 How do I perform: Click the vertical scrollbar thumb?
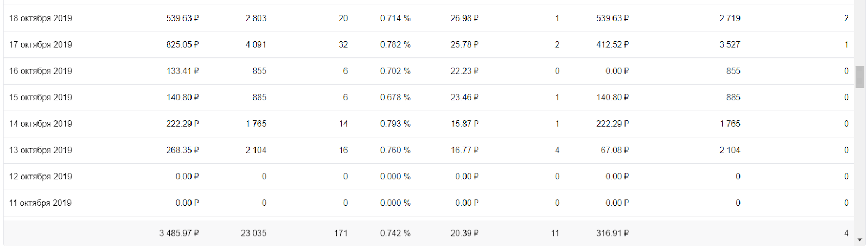tap(860, 77)
